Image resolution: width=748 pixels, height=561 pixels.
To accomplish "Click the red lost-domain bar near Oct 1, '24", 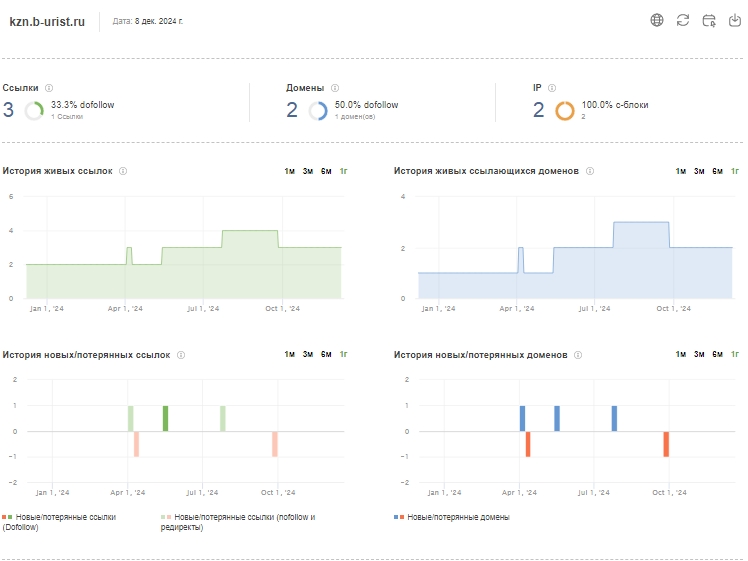I will (666, 444).
